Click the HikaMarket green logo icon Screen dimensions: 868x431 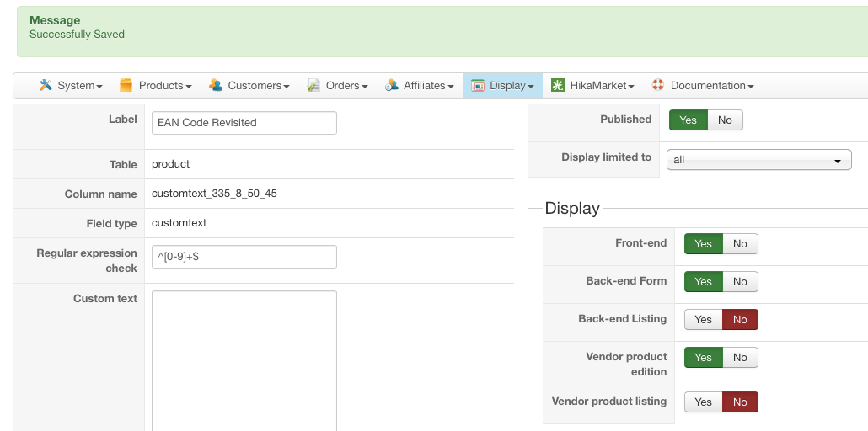click(558, 85)
